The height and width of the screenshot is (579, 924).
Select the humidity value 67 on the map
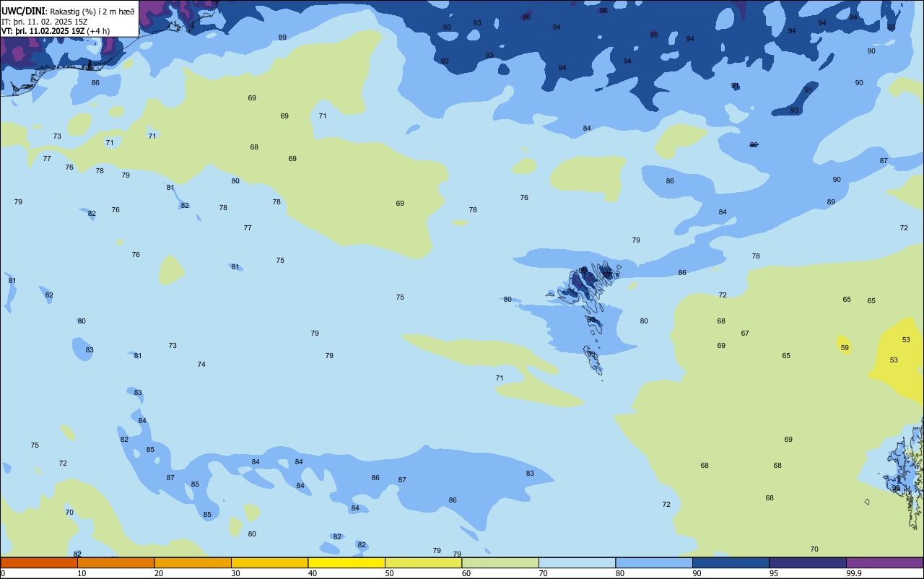(x=745, y=334)
